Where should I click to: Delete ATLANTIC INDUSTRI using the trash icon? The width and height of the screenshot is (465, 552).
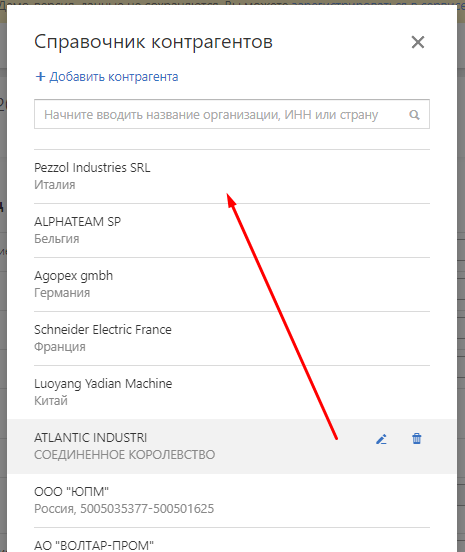click(x=417, y=439)
